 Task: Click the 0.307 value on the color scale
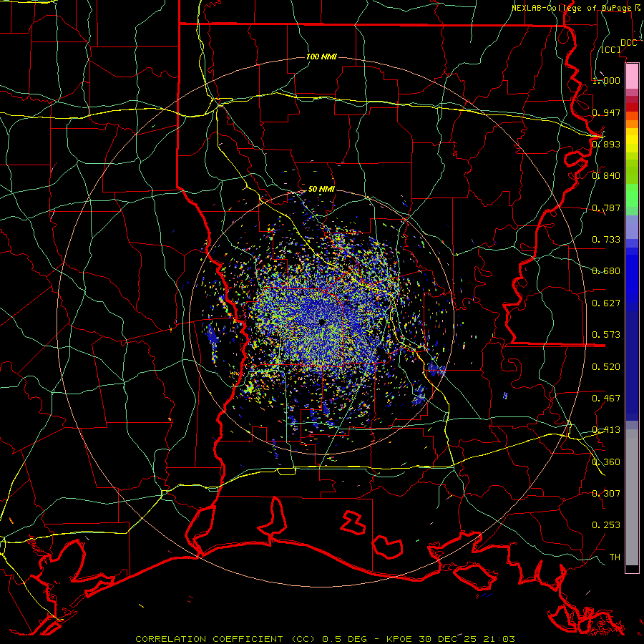pos(606,493)
